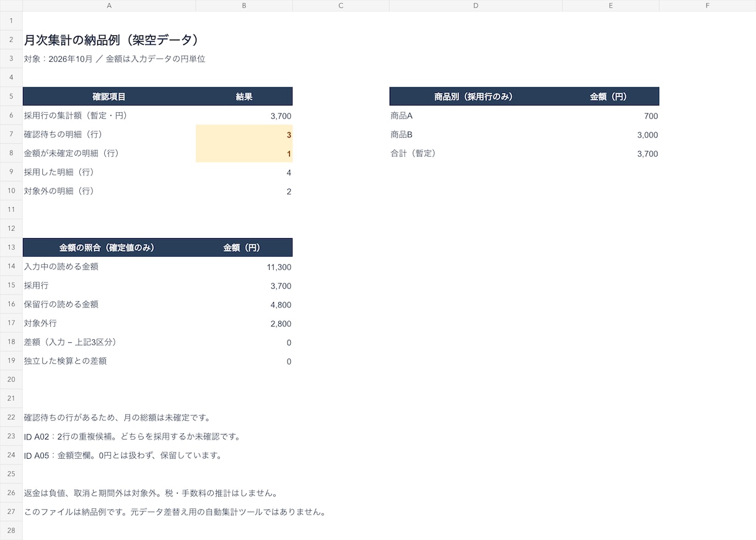Click value 4 beside 採用した明細
This screenshot has width=756, height=540.
click(x=244, y=172)
